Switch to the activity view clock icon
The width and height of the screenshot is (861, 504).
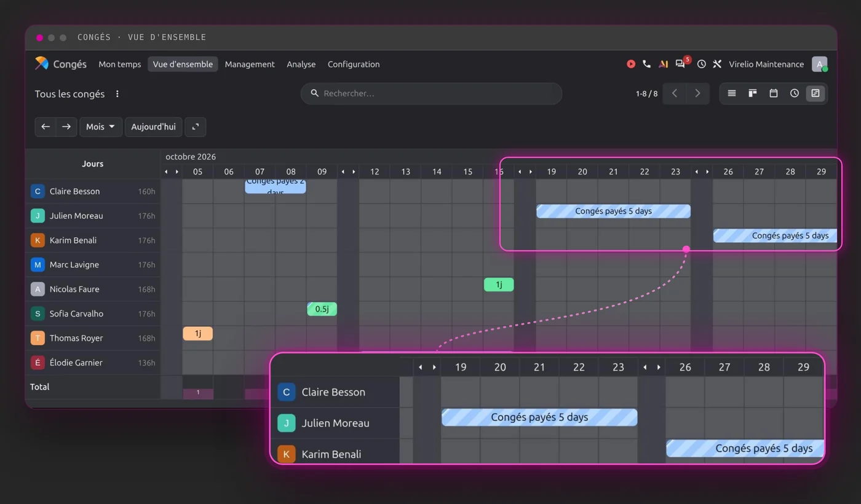click(x=795, y=93)
